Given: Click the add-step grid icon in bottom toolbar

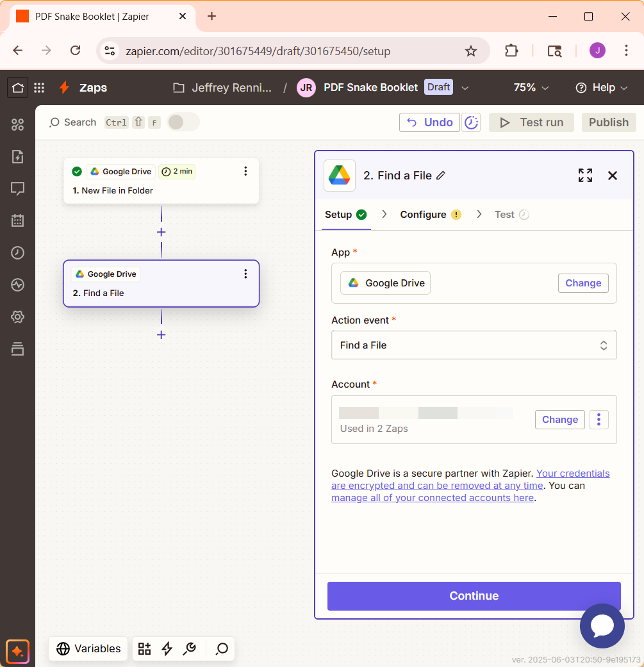Looking at the screenshot, I should [144, 648].
